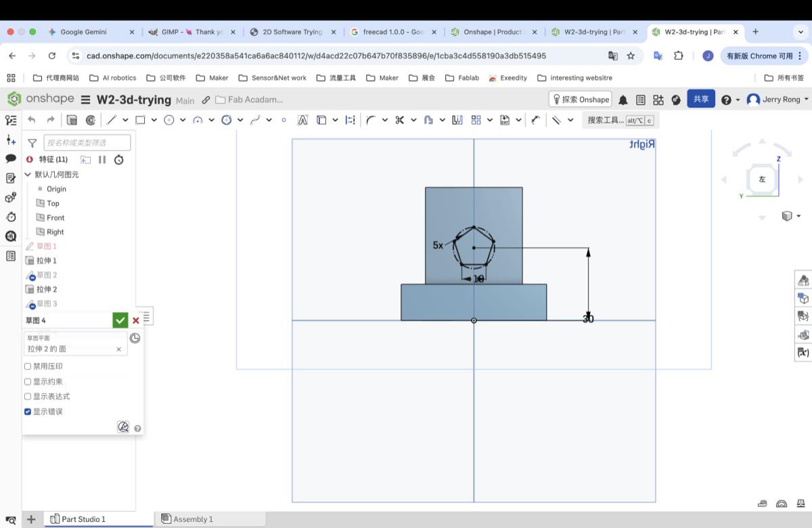Image resolution: width=812 pixels, height=528 pixels.
Task: Cancel 草图 4 with red X
Action: (x=136, y=321)
